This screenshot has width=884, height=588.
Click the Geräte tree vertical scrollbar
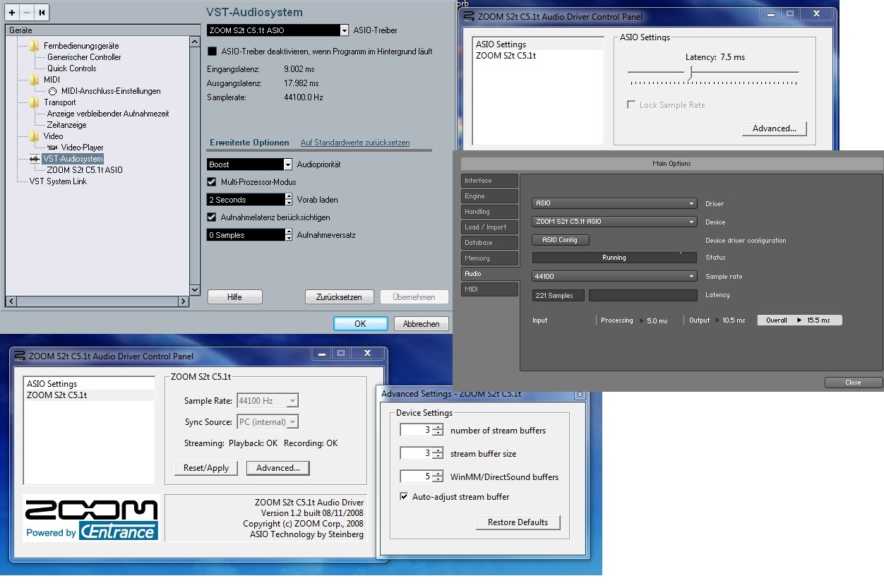pos(196,166)
